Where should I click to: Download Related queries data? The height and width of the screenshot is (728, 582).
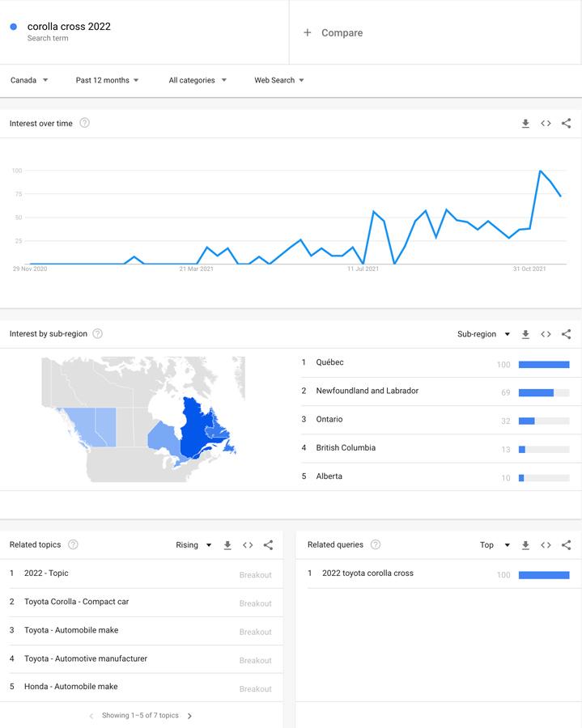click(525, 545)
